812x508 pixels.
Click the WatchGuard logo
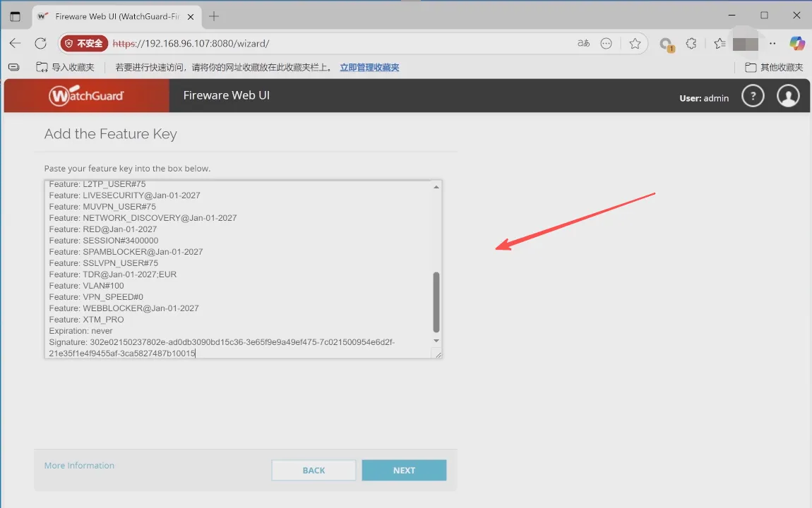pyautogui.click(x=86, y=96)
